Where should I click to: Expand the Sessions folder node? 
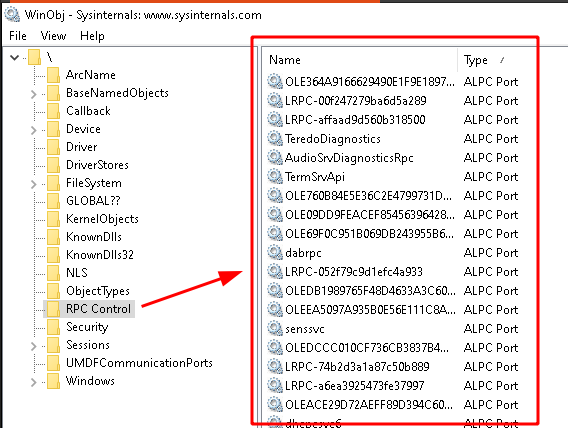34,346
